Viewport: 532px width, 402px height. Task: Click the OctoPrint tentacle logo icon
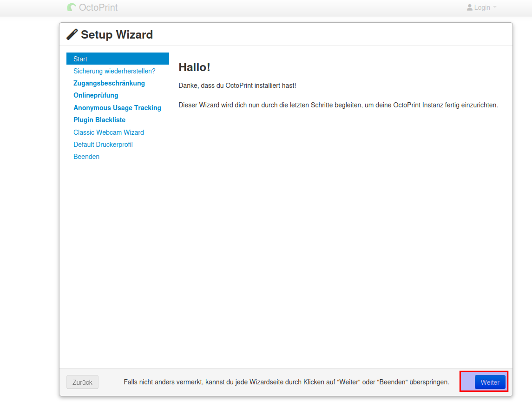pyautogui.click(x=72, y=7)
